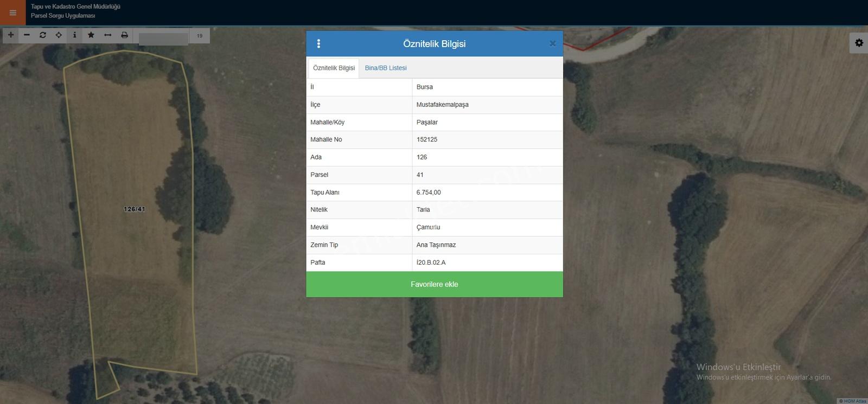Click the 126/41 parcel label on map
868x404 pixels.
pos(135,209)
